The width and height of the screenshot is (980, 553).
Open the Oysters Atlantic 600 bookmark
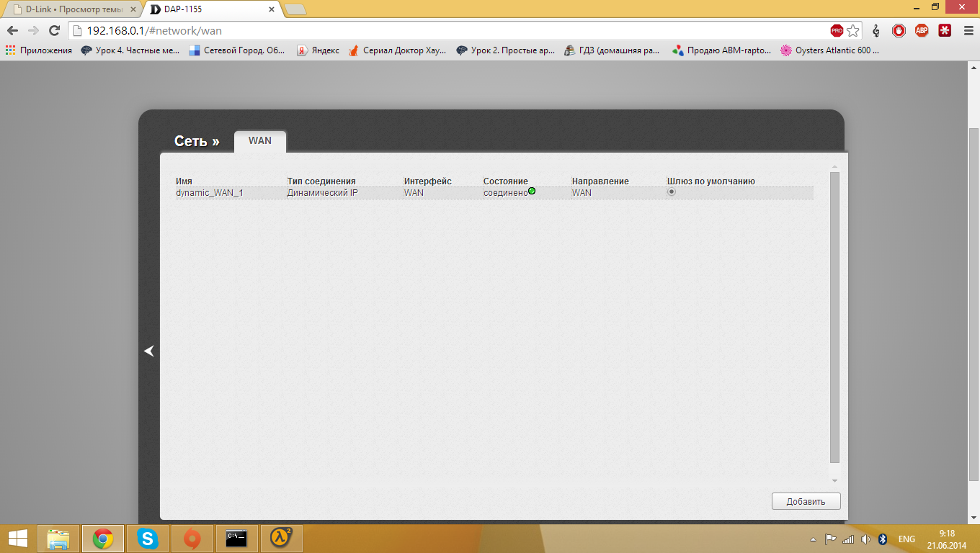[830, 50]
